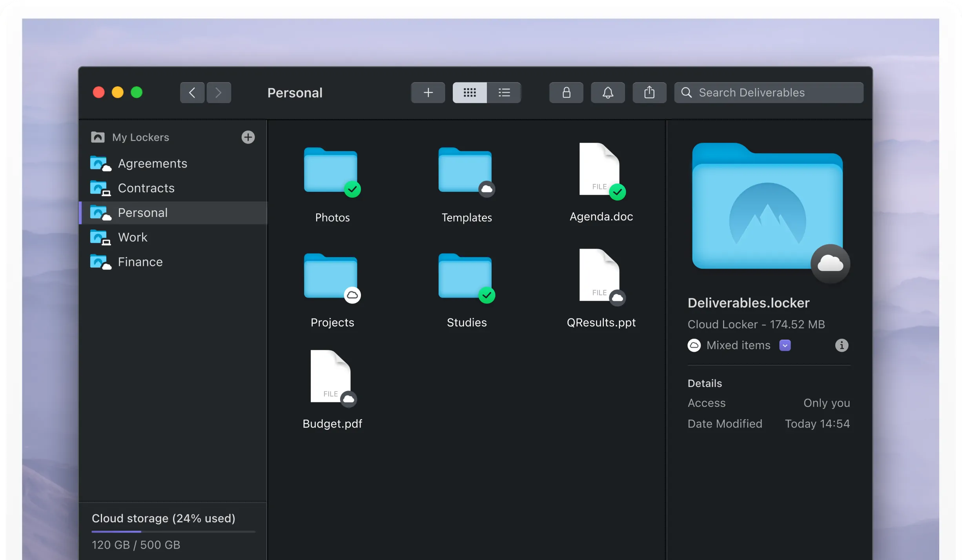The image size is (962, 560).
Task: Click the info button in the details panel
Action: (841, 345)
